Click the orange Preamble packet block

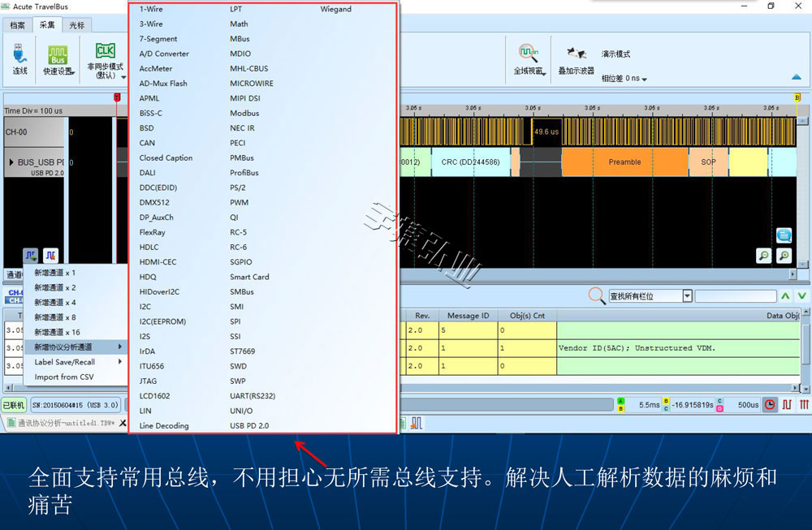(x=624, y=162)
